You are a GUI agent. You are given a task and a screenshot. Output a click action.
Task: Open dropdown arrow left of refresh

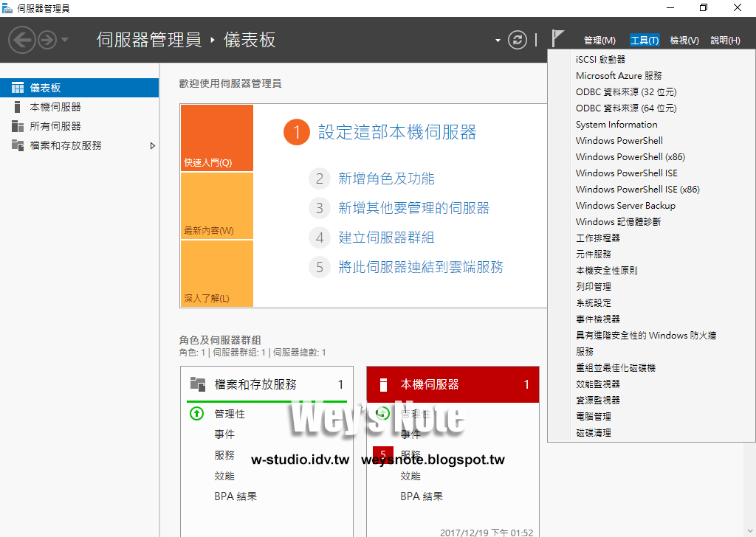498,41
